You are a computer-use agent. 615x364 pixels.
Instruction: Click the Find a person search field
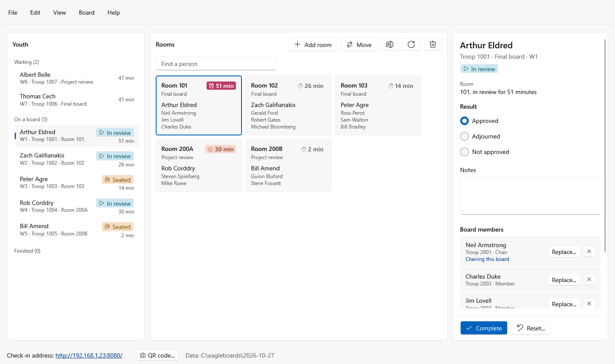216,63
